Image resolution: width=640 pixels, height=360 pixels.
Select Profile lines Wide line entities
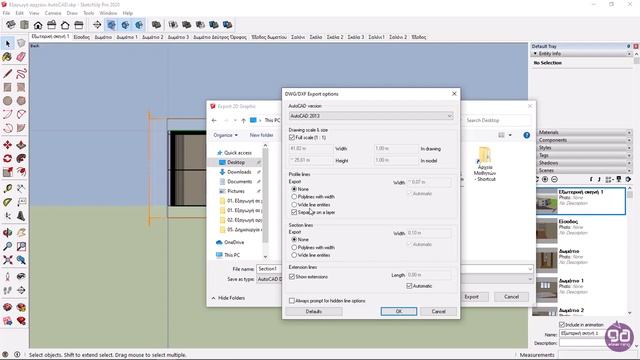click(x=294, y=205)
